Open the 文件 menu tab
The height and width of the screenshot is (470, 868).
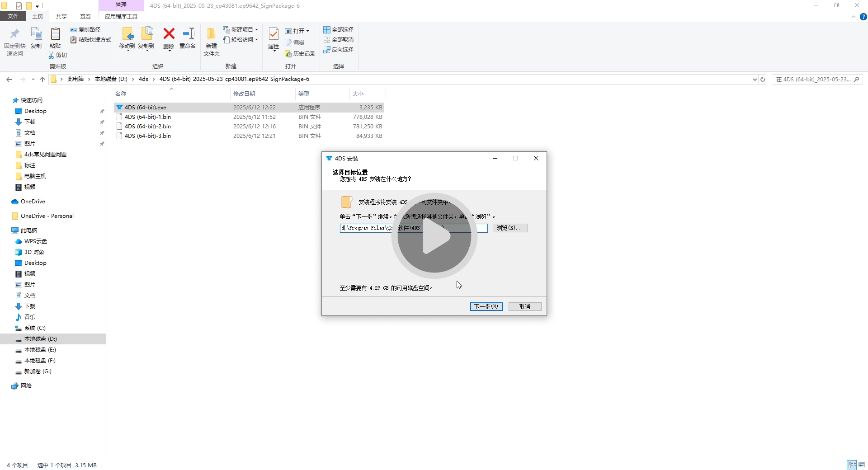(13, 16)
